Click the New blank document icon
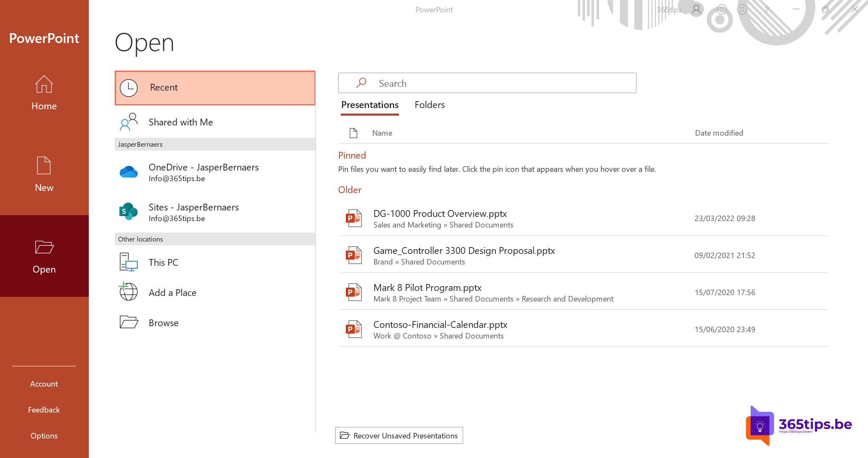Viewport: 868px width, 458px height. 44,165
